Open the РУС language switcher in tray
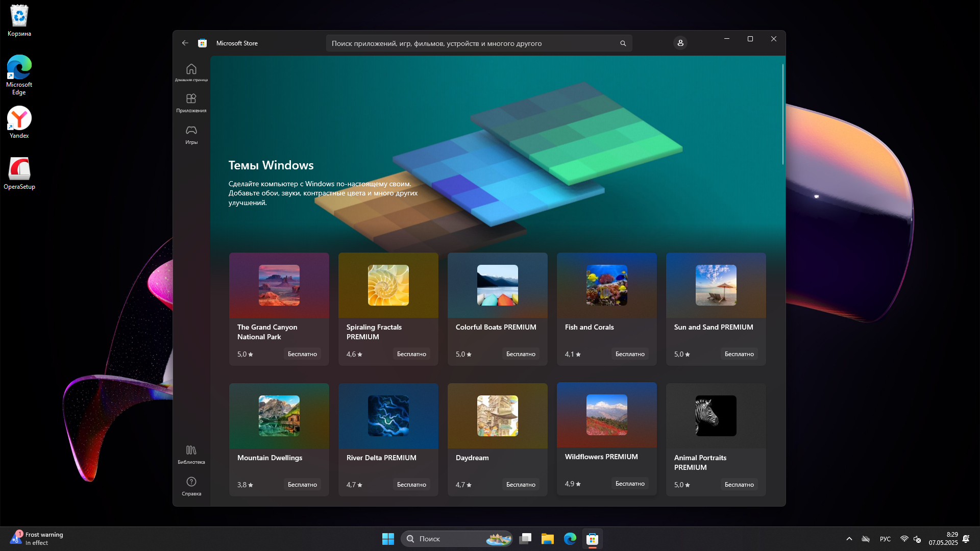 point(885,539)
